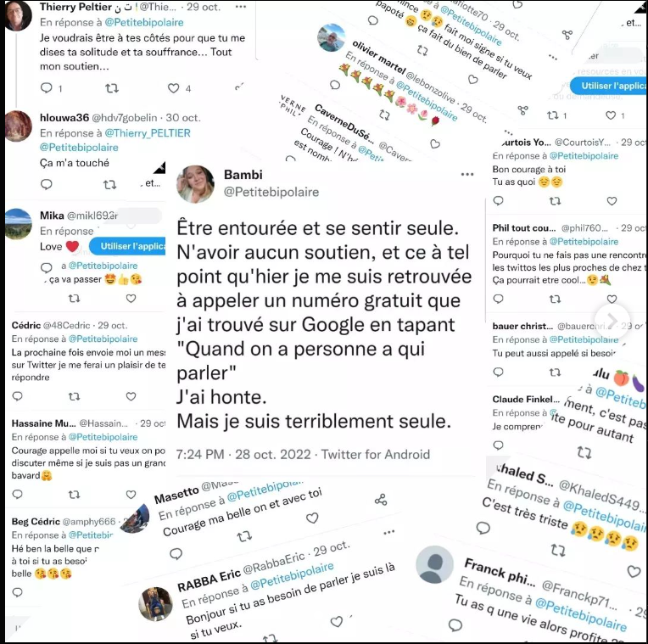Reply to hlouwa36's tweet

pyautogui.click(x=47, y=184)
